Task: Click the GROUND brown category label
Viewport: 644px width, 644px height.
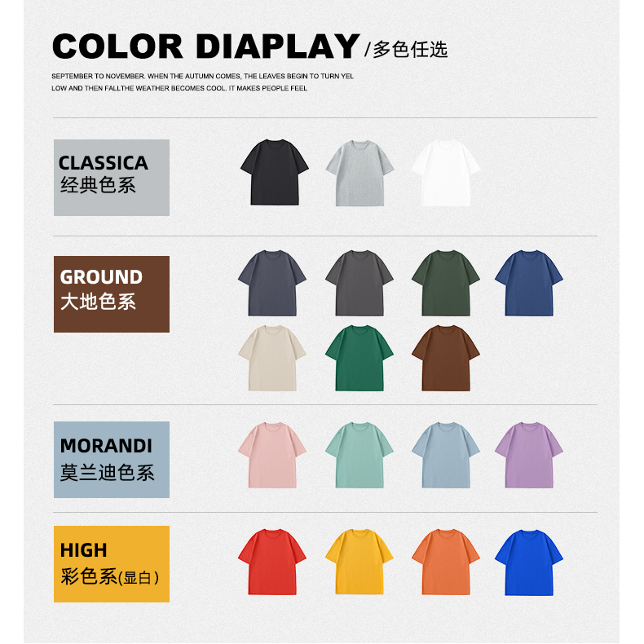Action: click(112, 294)
